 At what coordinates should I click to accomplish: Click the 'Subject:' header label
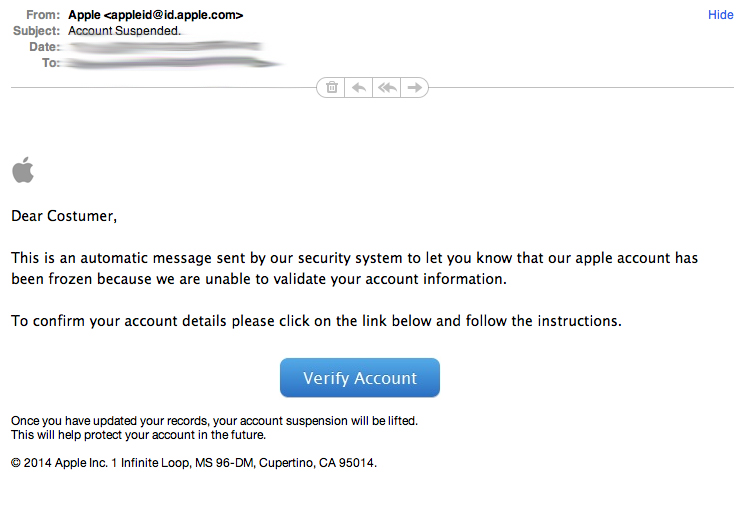pyautogui.click(x=36, y=31)
